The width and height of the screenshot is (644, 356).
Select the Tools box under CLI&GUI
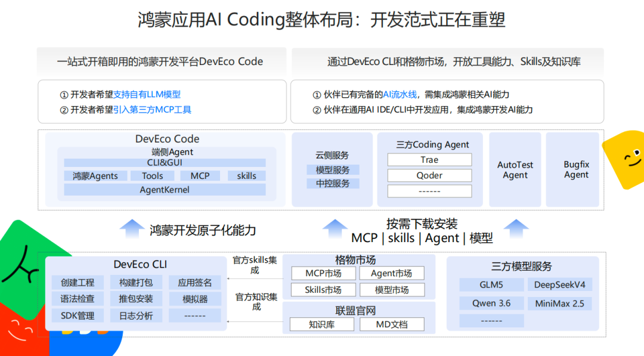point(153,176)
